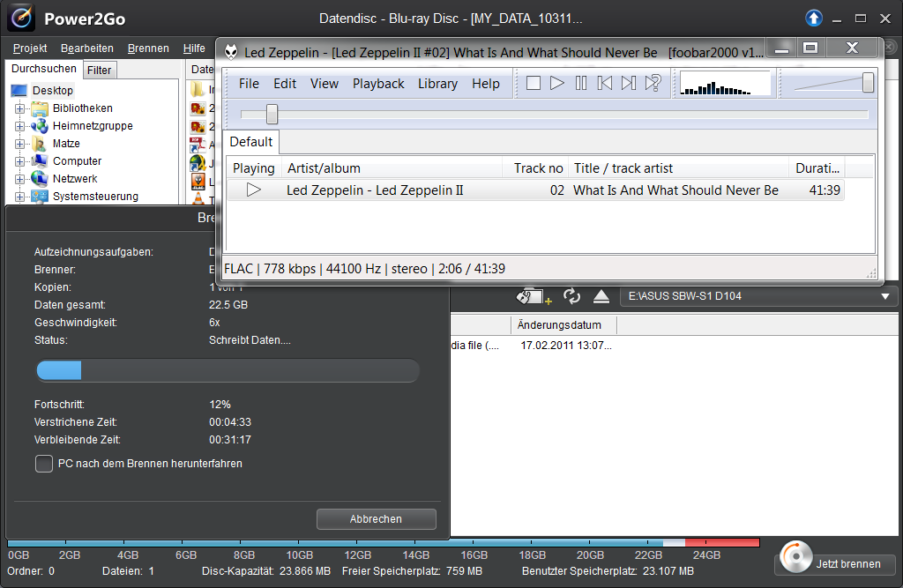Image resolution: width=903 pixels, height=588 pixels.
Task: Click the foobar2000 seekbar thumb
Action: coord(272,114)
